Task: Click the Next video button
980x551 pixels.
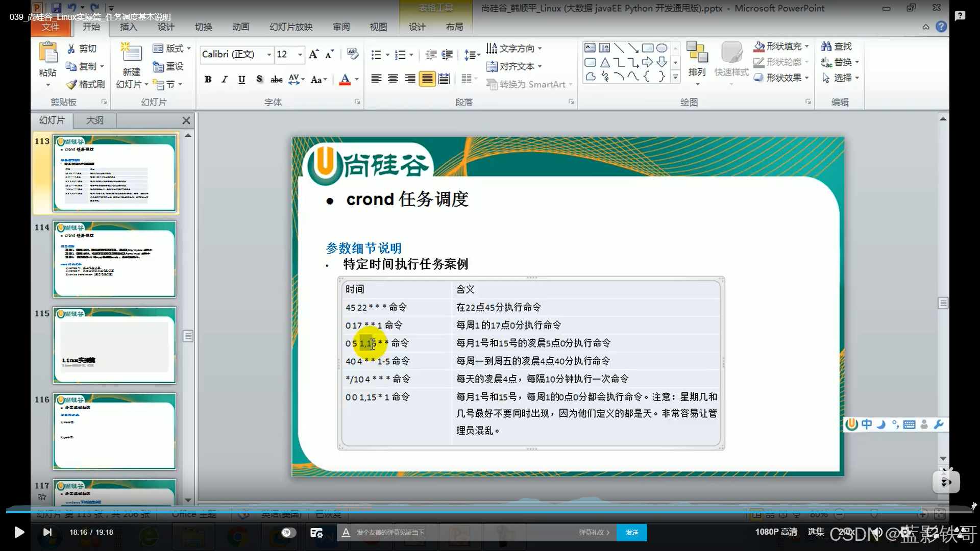Action: tap(47, 532)
